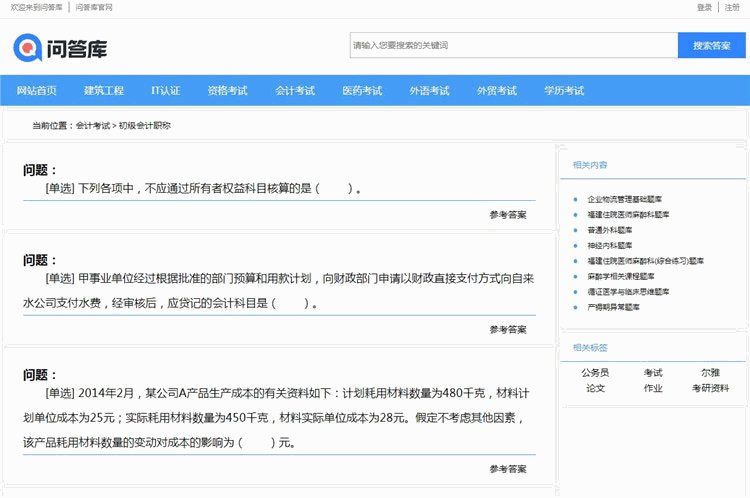The image size is (750, 498).
Task: Click the 搜索答案 search button
Action: pos(711,45)
